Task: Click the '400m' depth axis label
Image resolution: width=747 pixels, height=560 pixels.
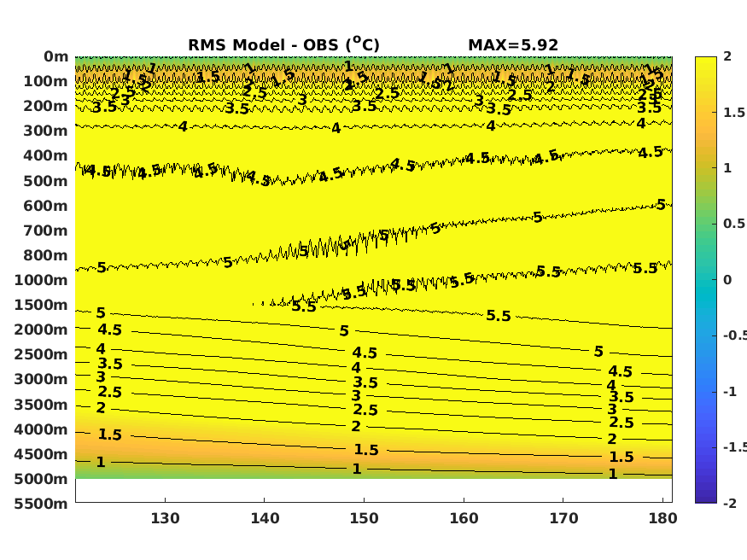Action: coord(46,155)
